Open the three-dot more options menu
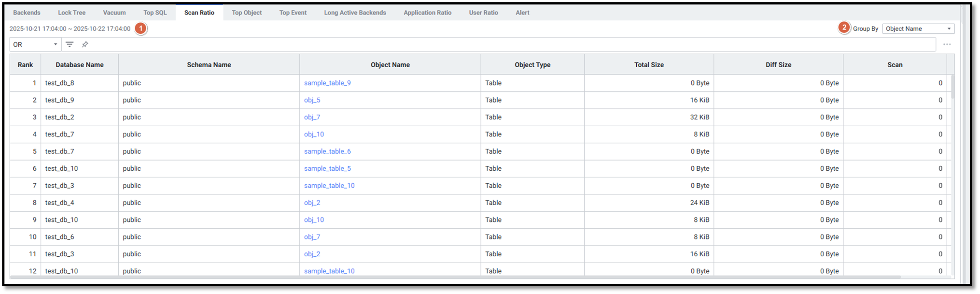 [x=947, y=44]
